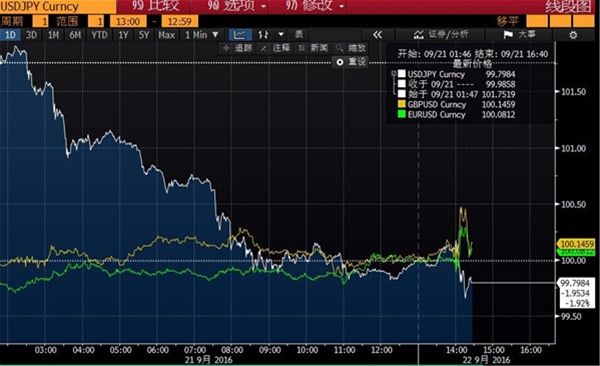
Task: Click the green EURUSD Curncy color swatch
Action: pyautogui.click(x=401, y=114)
